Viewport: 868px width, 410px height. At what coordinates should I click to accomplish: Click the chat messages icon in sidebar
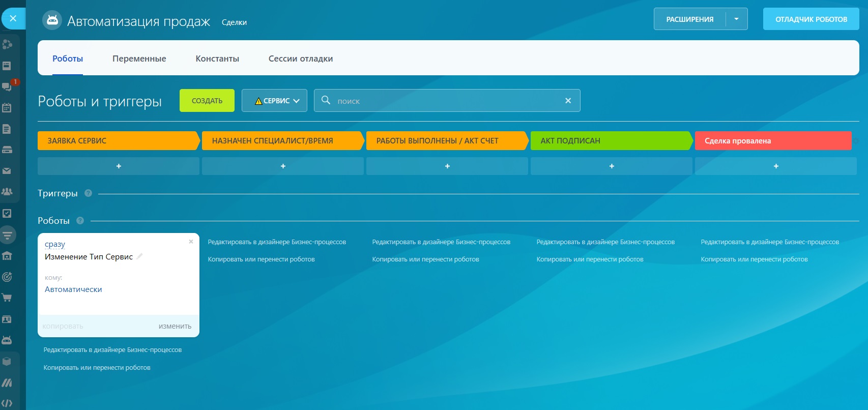(x=7, y=86)
